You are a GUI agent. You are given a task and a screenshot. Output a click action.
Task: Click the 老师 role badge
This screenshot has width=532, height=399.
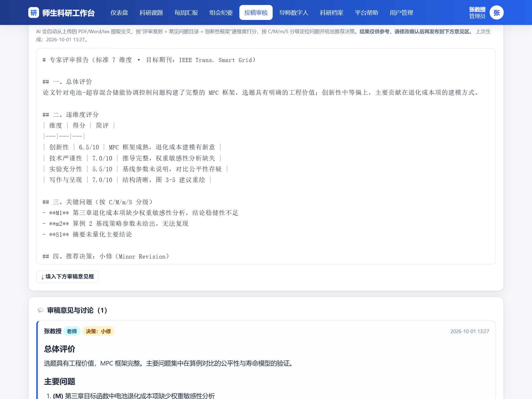(x=72, y=331)
